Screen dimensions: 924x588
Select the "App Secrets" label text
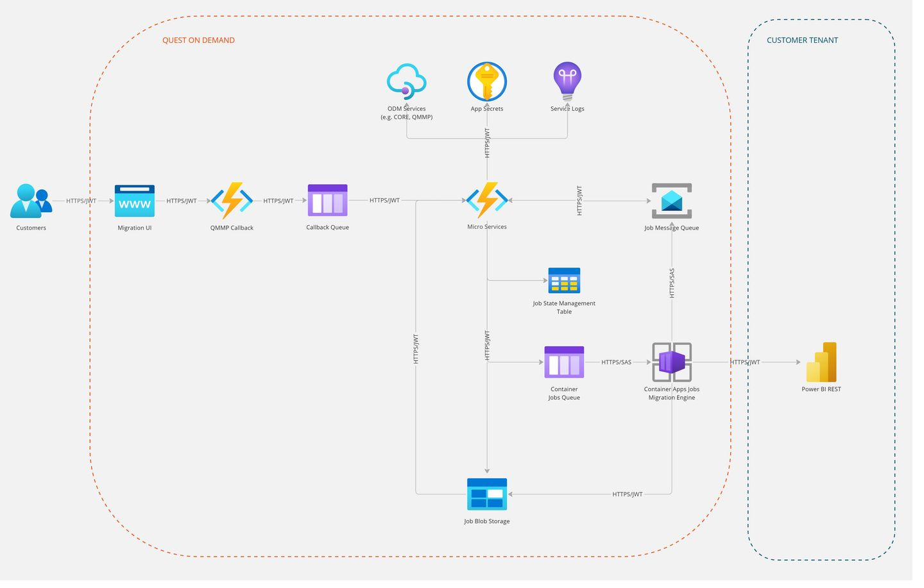487,108
